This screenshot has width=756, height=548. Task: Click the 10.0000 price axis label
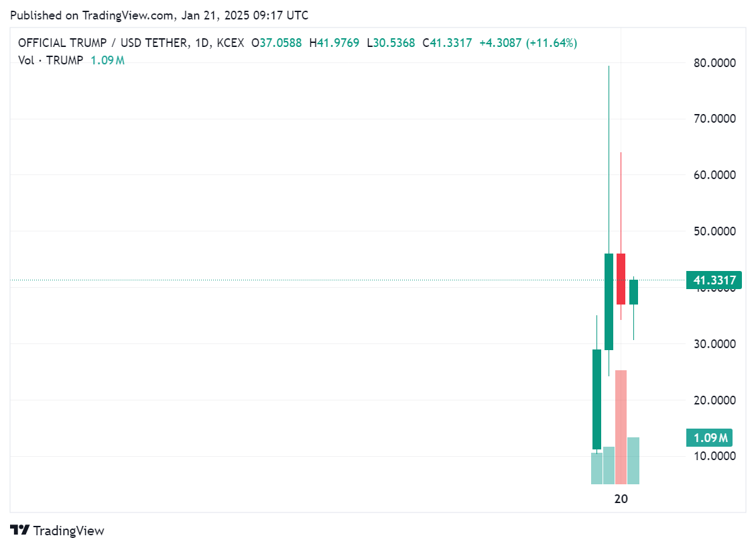[714, 456]
